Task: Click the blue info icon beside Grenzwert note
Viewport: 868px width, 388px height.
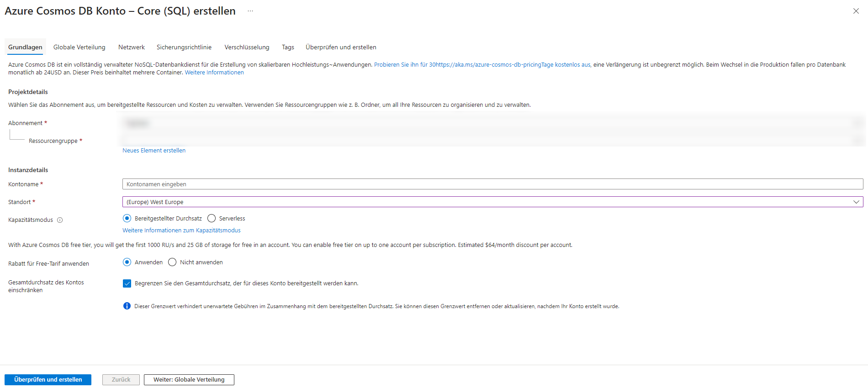Action: 127,306
